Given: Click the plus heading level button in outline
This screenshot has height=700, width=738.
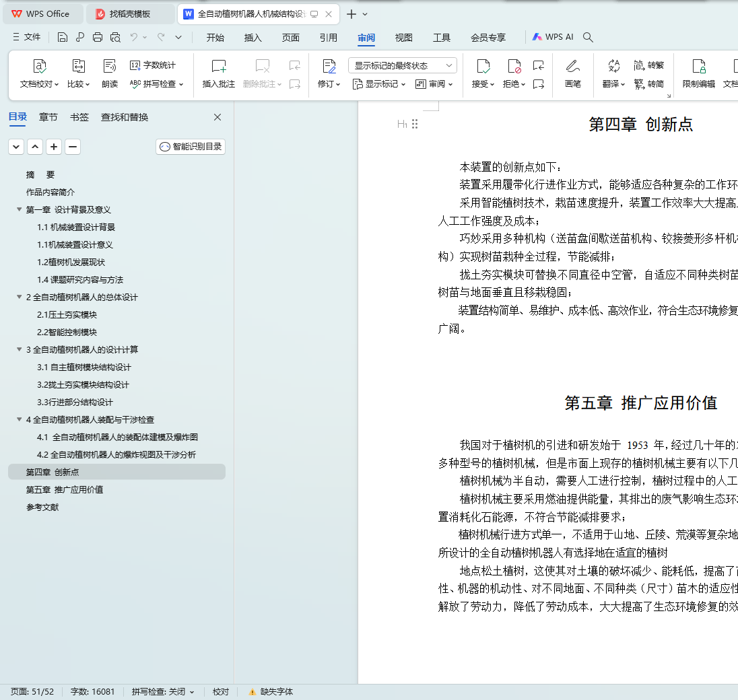Looking at the screenshot, I should 54,147.
